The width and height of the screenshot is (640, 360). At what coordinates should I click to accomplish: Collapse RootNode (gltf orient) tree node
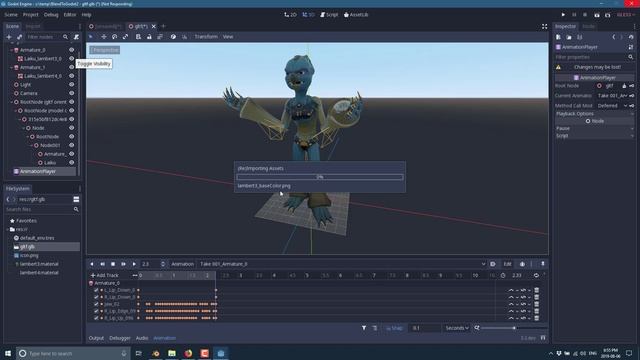[11, 102]
